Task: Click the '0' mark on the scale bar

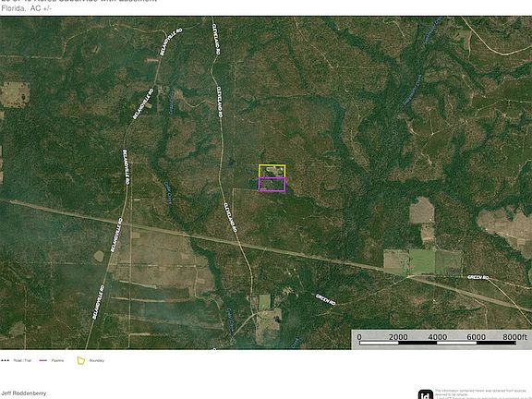Action: pos(359,337)
